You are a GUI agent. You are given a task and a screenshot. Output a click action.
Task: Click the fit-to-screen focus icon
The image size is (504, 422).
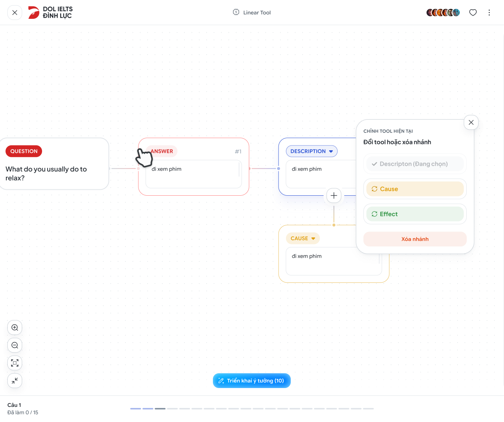15,363
